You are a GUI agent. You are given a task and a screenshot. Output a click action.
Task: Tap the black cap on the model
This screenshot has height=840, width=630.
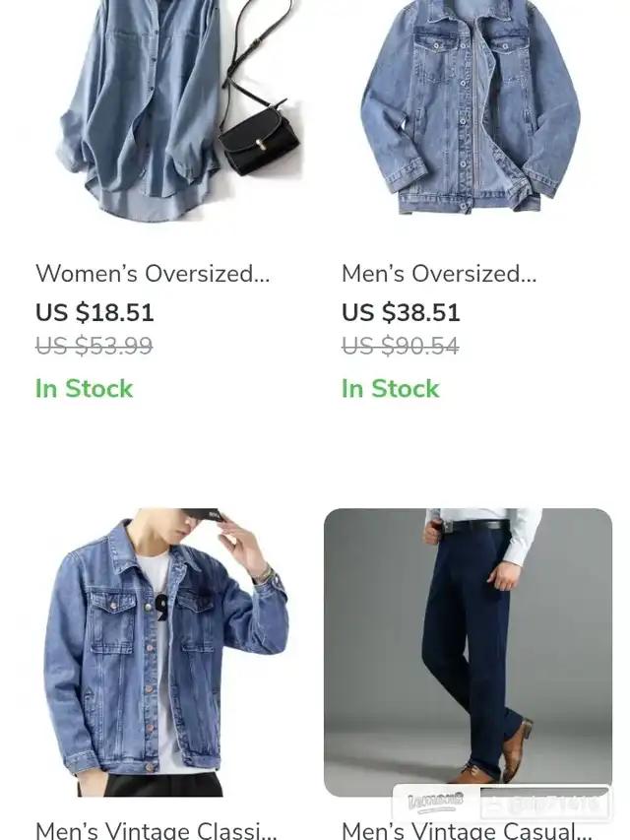coord(202,514)
